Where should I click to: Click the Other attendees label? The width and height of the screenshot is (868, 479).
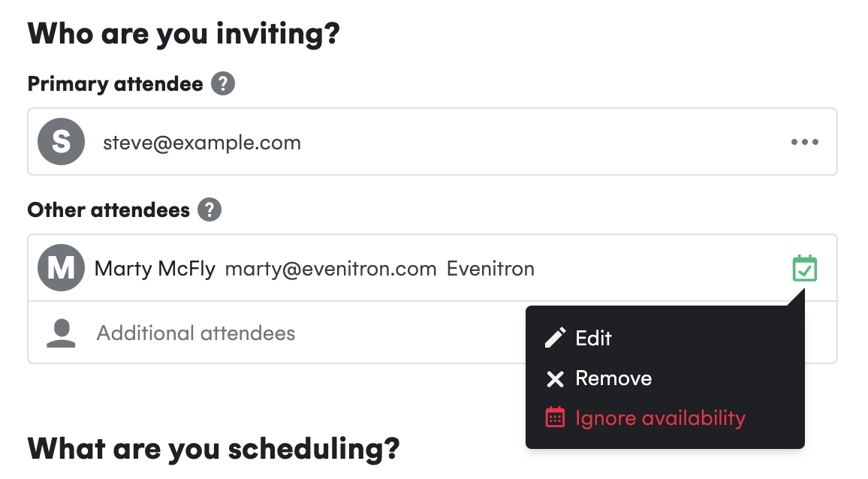pyautogui.click(x=108, y=210)
